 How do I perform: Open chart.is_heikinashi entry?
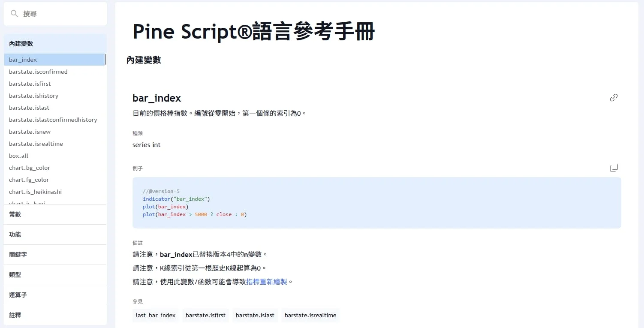54,192
